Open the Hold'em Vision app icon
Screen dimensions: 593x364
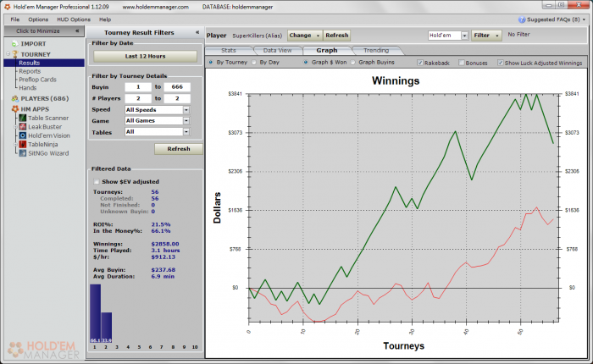coord(23,135)
